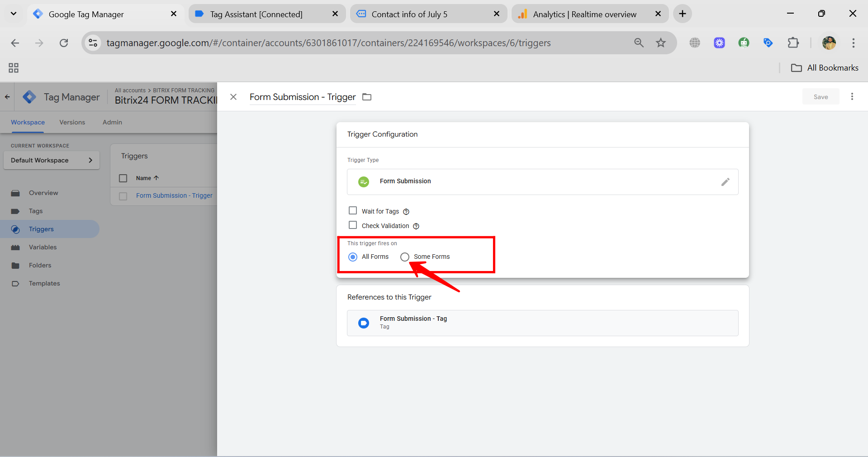Screen dimensions: 868x457
Task: Sort triggers by Name column
Action: click(147, 178)
